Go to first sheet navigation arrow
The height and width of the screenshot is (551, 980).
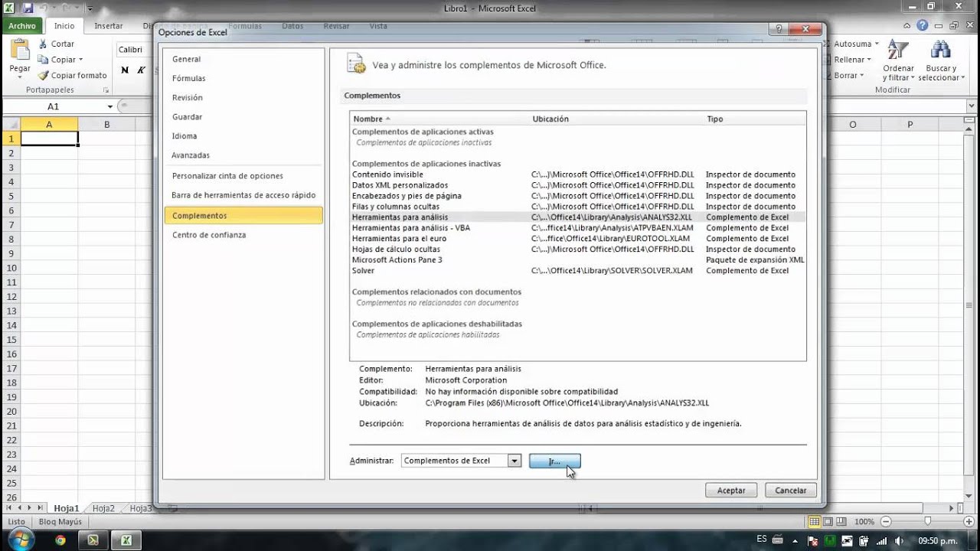click(x=9, y=508)
